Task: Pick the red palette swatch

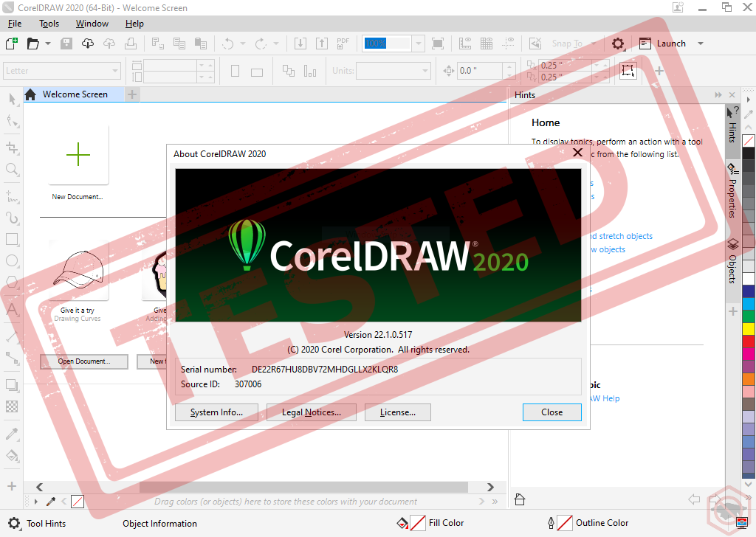Action: coord(749,342)
